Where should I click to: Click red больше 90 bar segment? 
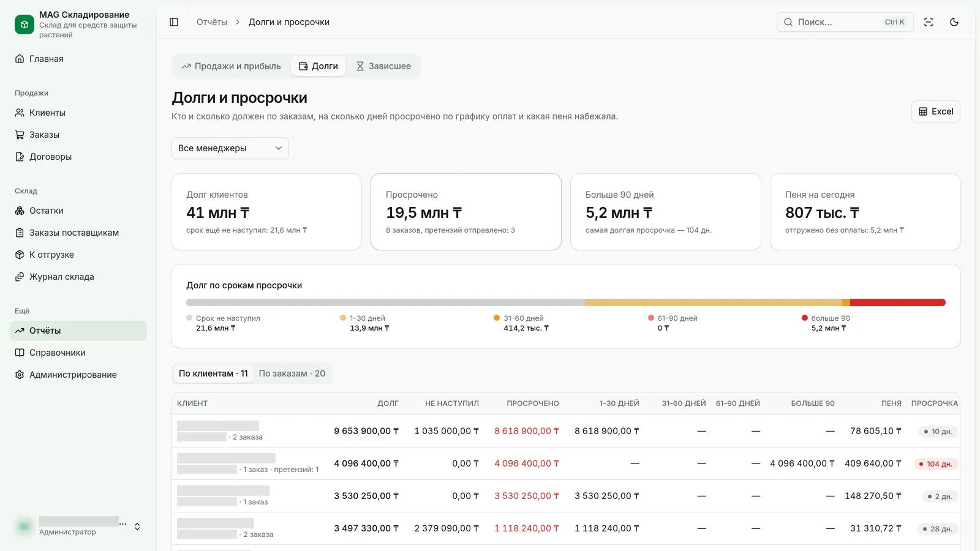click(898, 302)
